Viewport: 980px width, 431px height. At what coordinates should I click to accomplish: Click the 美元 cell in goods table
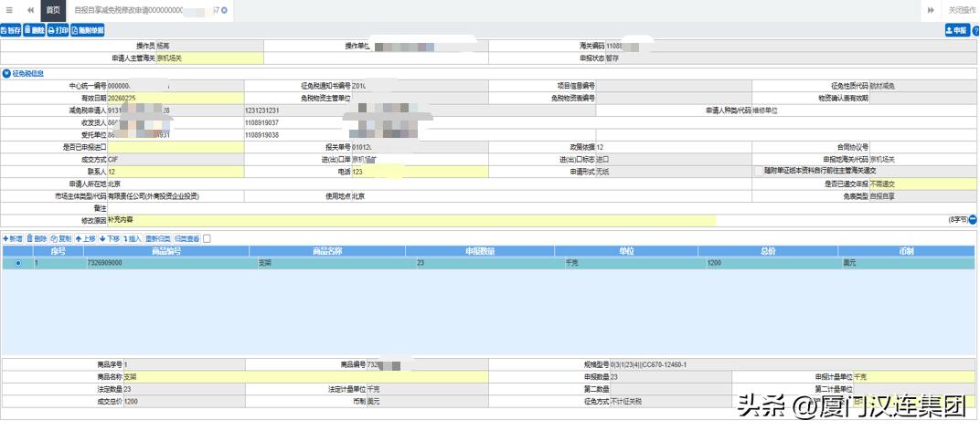[906, 264]
